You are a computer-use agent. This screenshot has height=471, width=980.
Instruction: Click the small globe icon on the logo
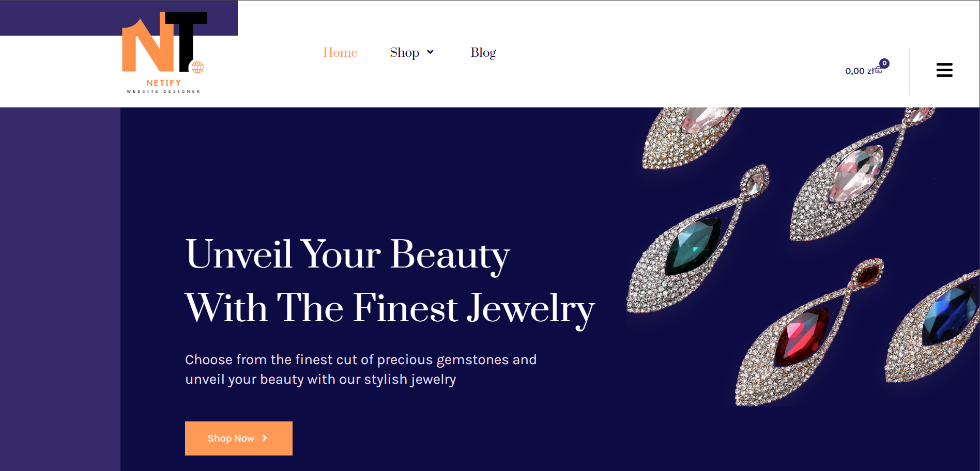(x=197, y=67)
